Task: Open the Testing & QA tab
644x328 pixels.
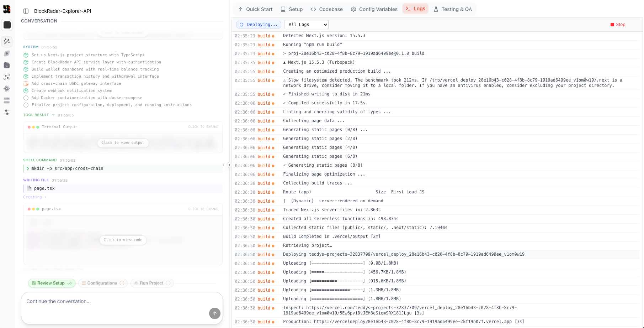Action: [453, 9]
